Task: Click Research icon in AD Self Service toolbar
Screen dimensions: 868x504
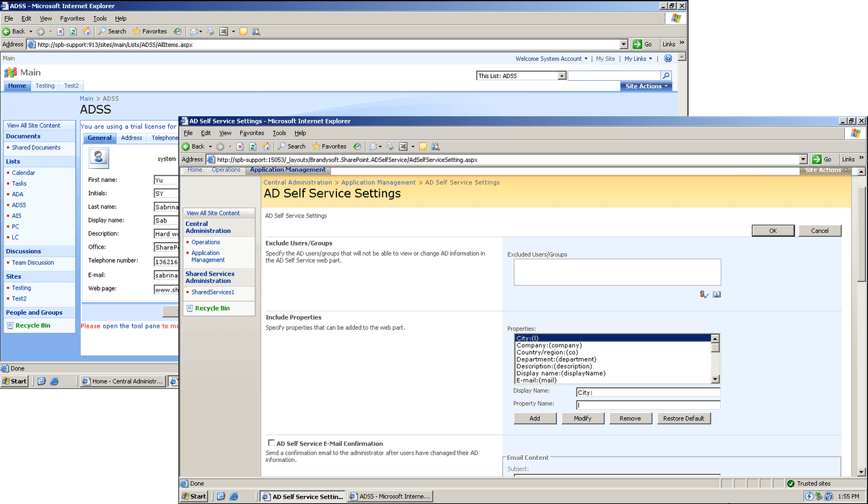Action: pyautogui.click(x=435, y=146)
